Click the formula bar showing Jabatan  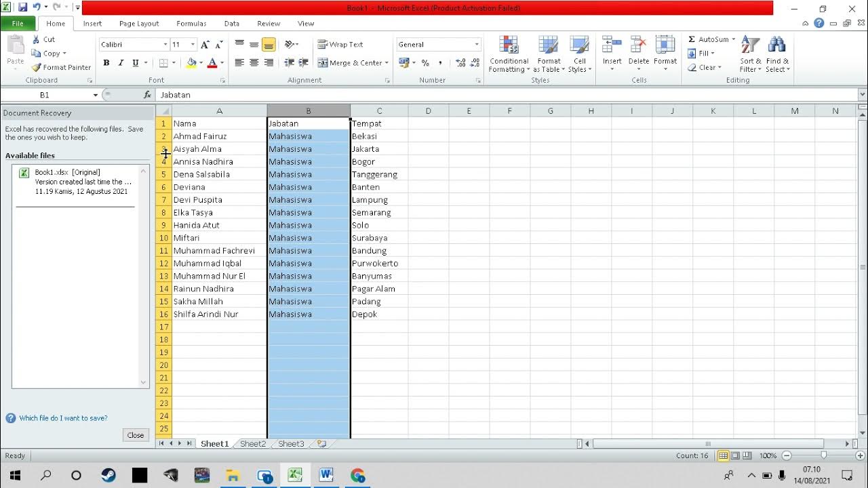click(x=507, y=95)
